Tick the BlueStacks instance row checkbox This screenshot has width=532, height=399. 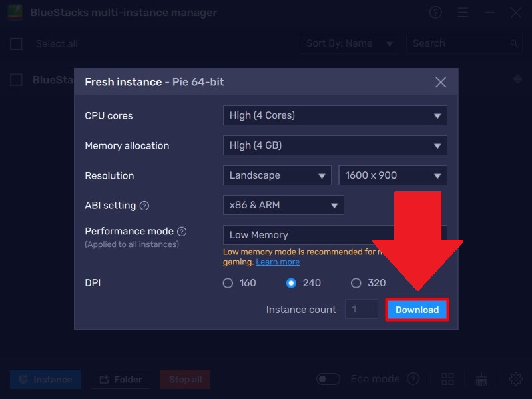click(16, 80)
